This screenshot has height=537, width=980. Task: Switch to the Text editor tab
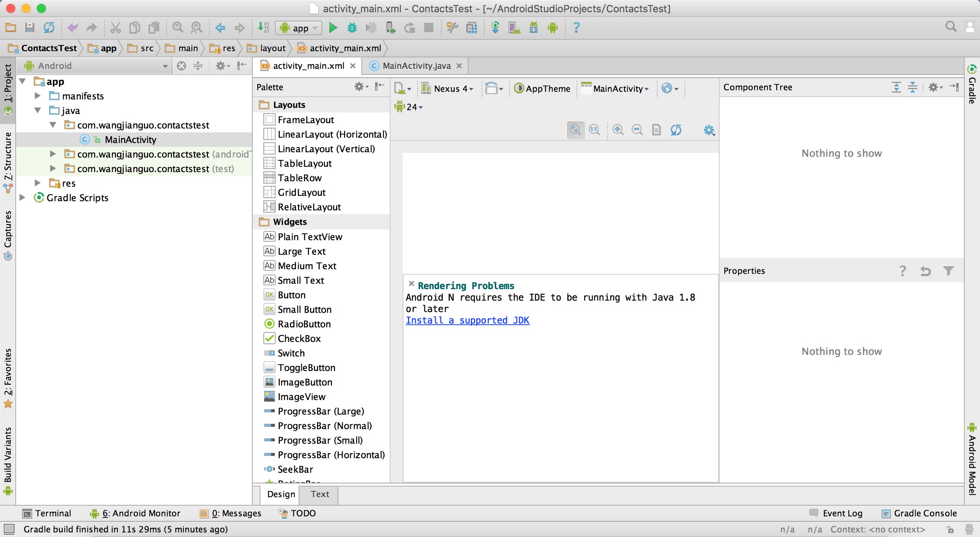[320, 494]
